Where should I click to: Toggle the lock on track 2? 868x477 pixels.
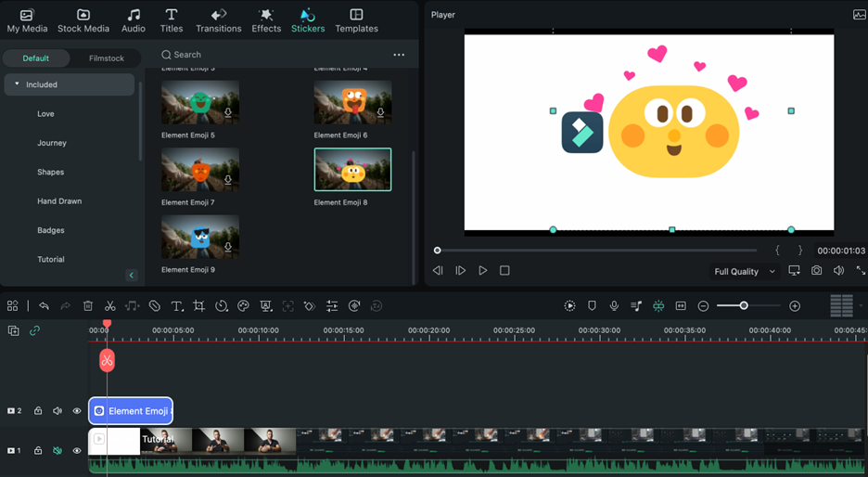click(38, 411)
